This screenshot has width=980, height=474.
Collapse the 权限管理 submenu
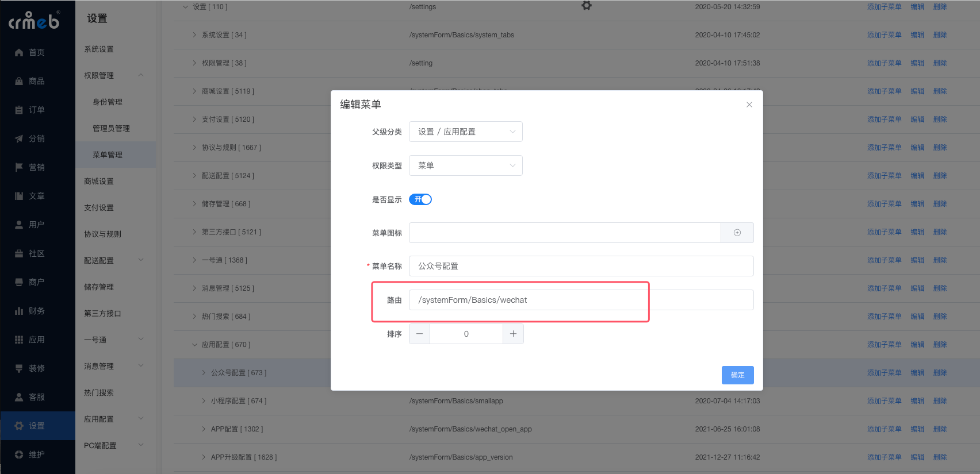click(141, 75)
